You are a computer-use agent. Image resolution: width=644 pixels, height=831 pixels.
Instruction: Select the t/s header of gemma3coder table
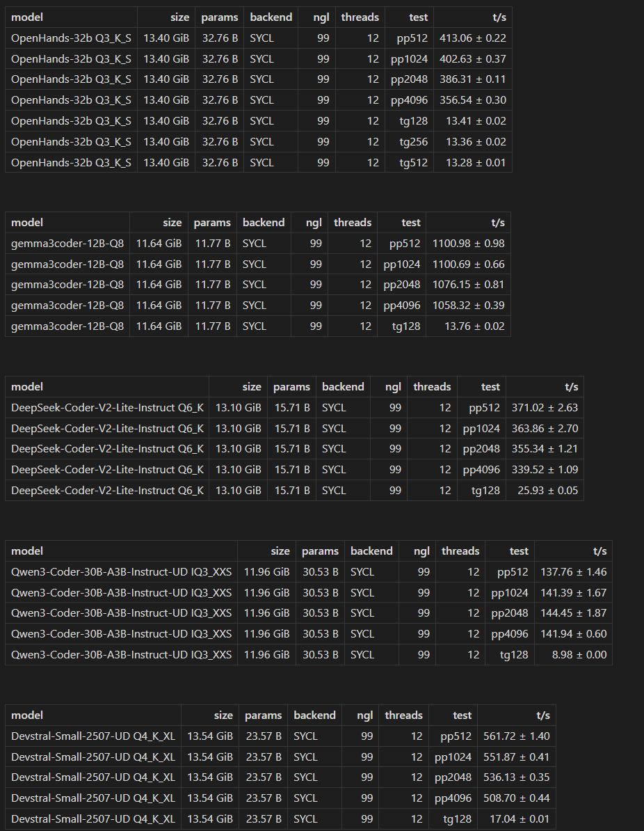(x=497, y=223)
